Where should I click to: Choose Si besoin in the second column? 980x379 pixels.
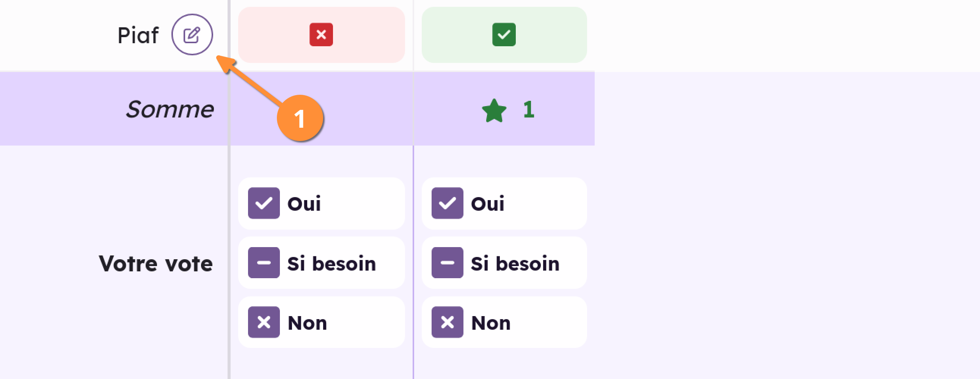504,263
